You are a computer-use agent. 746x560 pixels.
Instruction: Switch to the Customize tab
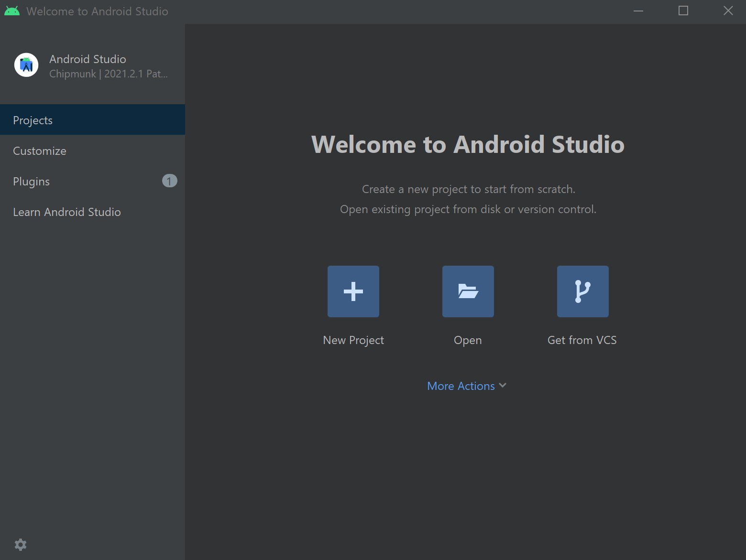click(x=40, y=151)
